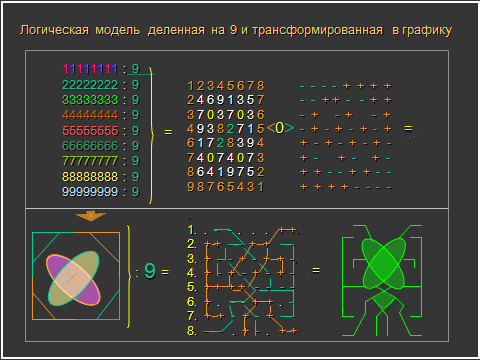Viewport: 480px width, 360px height.
Task: Click the result row 37037036
Action: pyautogui.click(x=226, y=115)
